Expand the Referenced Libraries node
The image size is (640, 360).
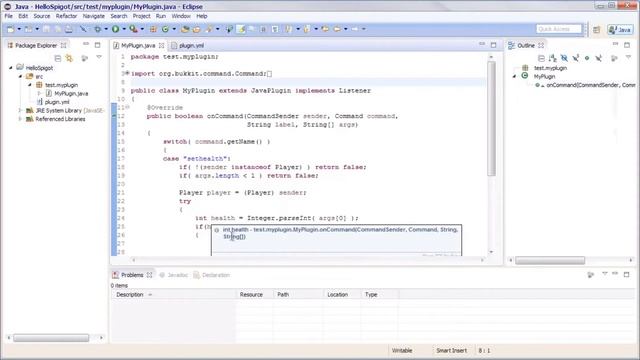coord(20,119)
